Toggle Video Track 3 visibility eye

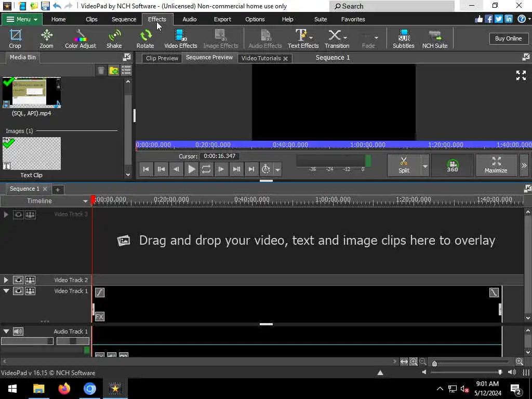click(x=18, y=215)
